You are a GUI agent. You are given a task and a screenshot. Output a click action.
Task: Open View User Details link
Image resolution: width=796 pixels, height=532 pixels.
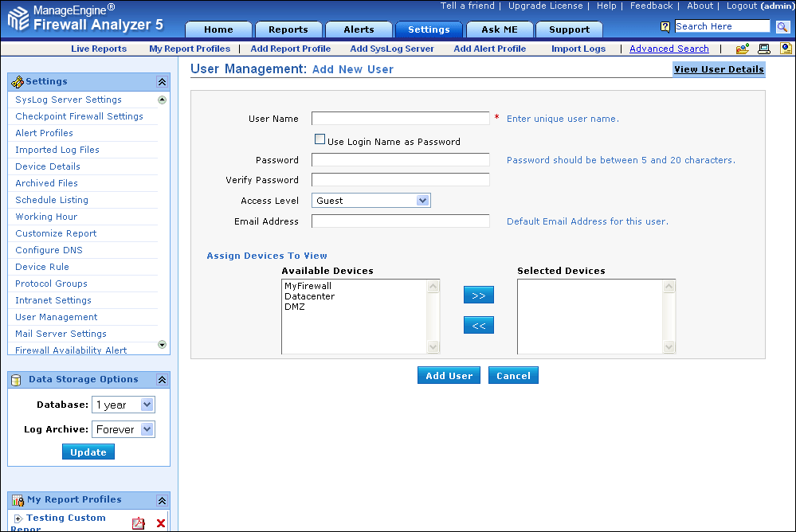(x=719, y=69)
